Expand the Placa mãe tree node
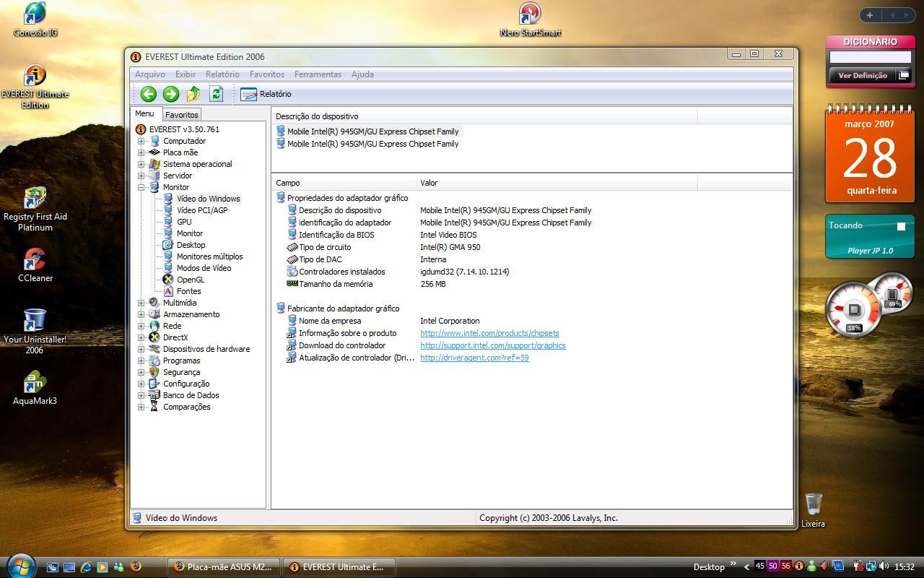 141,152
